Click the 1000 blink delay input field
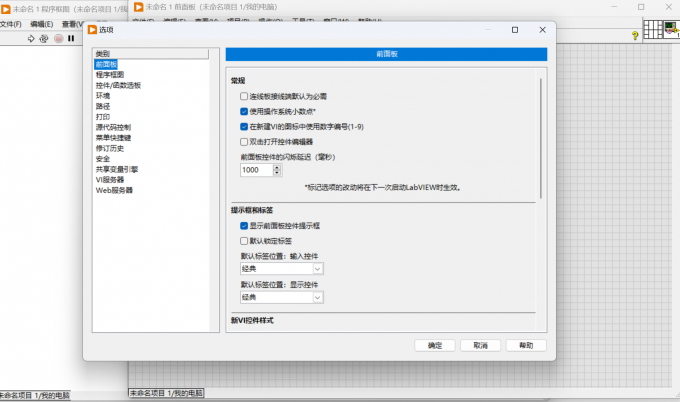Viewport: 680px width, 402px height. pyautogui.click(x=256, y=170)
